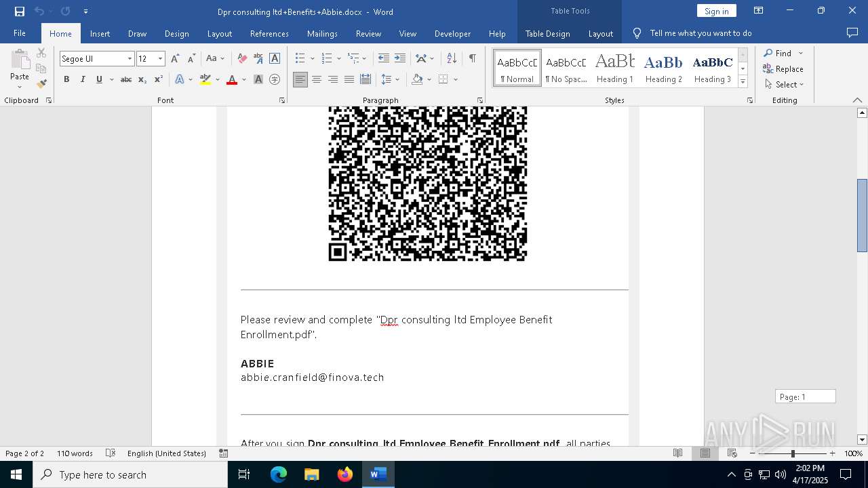Toggle Italic formatting
The height and width of the screenshot is (488, 868).
pyautogui.click(x=83, y=79)
